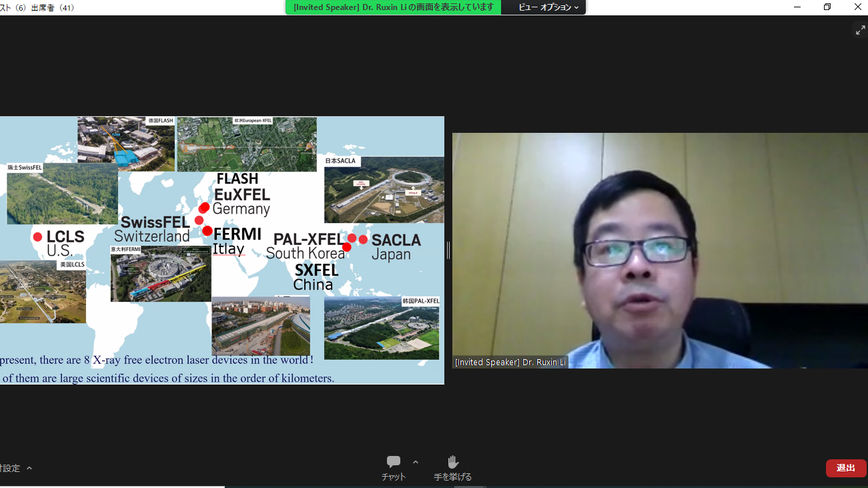Leave meeting with red 退出 button
Screen dimensions: 868x488
pos(846,468)
